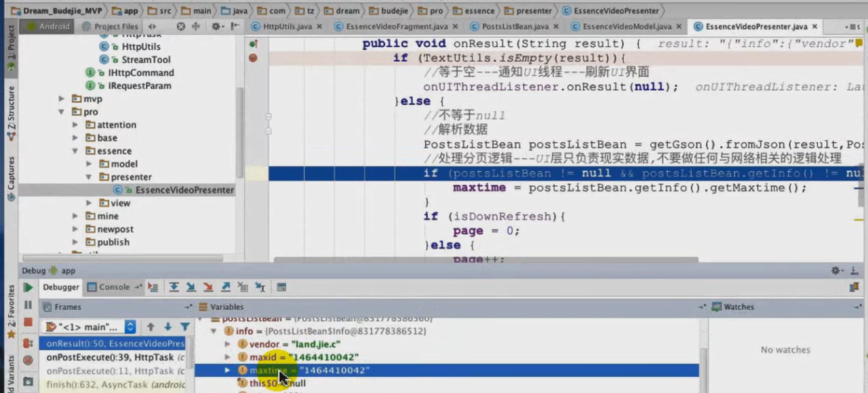
Task: Switch to the Console tab
Action: [x=114, y=287]
